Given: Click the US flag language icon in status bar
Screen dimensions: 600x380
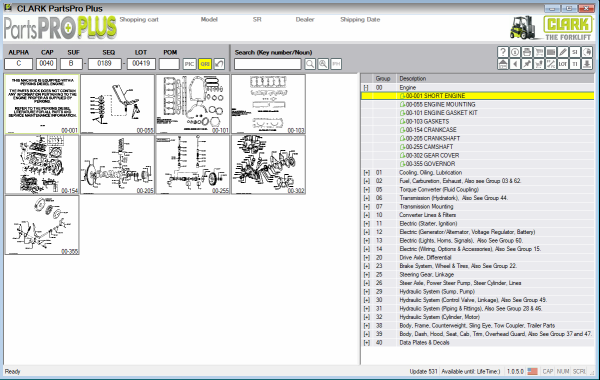Looking at the screenshot, I should click(532, 371).
